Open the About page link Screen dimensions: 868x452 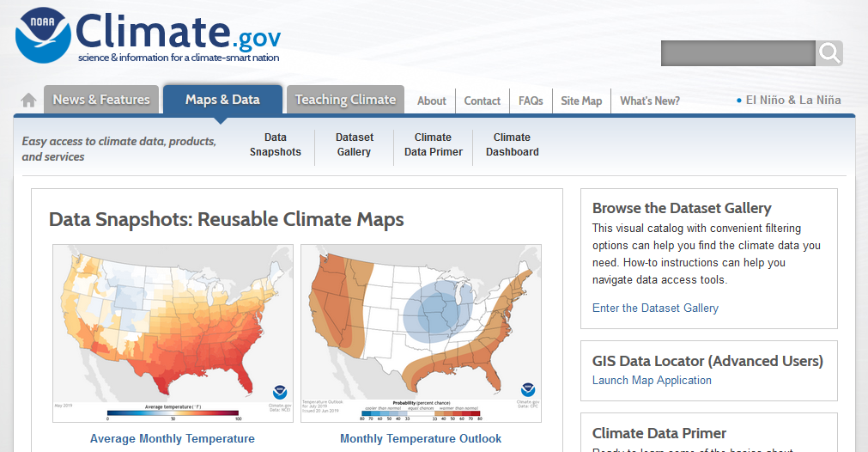[432, 101]
